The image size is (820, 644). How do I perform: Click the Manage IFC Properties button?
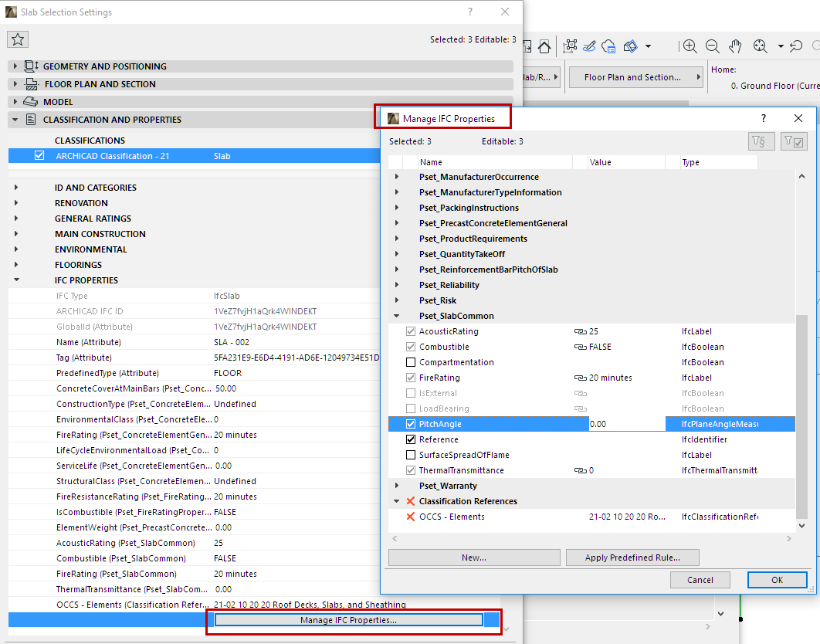point(349,621)
